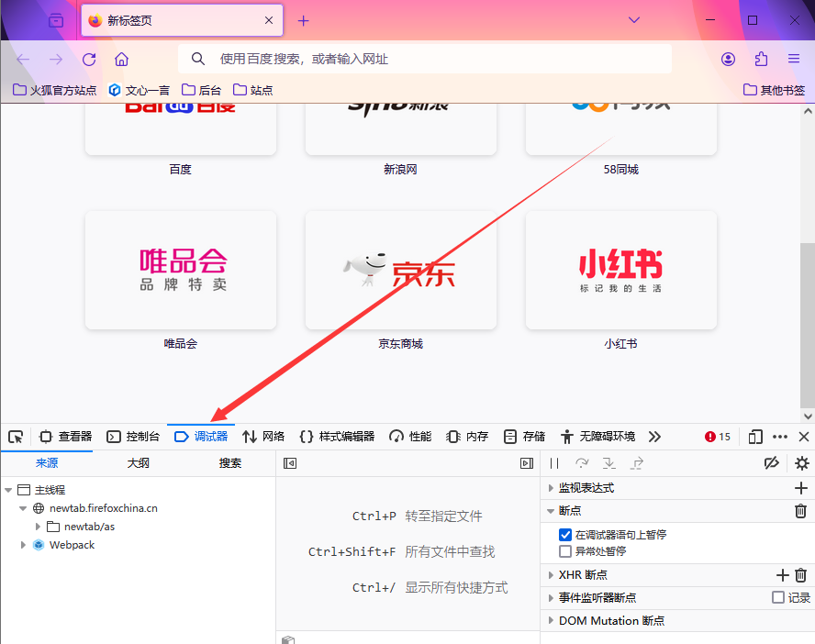Click the element picker icon in devtools

click(x=16, y=437)
